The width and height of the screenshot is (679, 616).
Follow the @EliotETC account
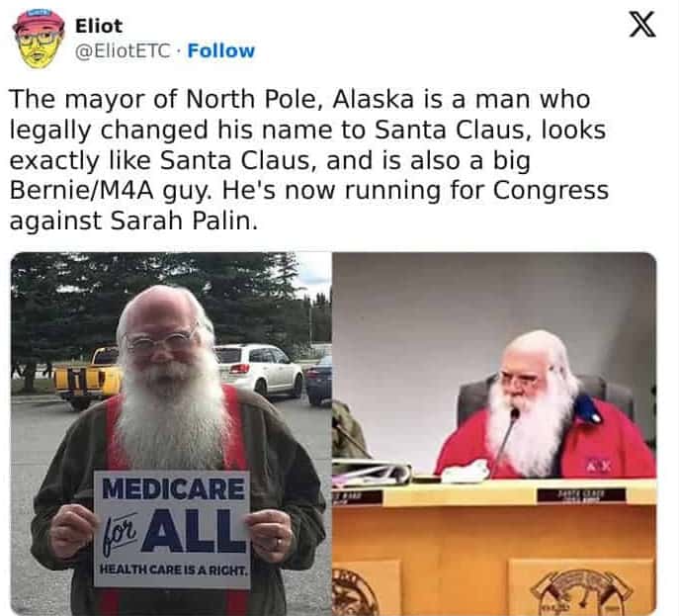click(x=221, y=51)
